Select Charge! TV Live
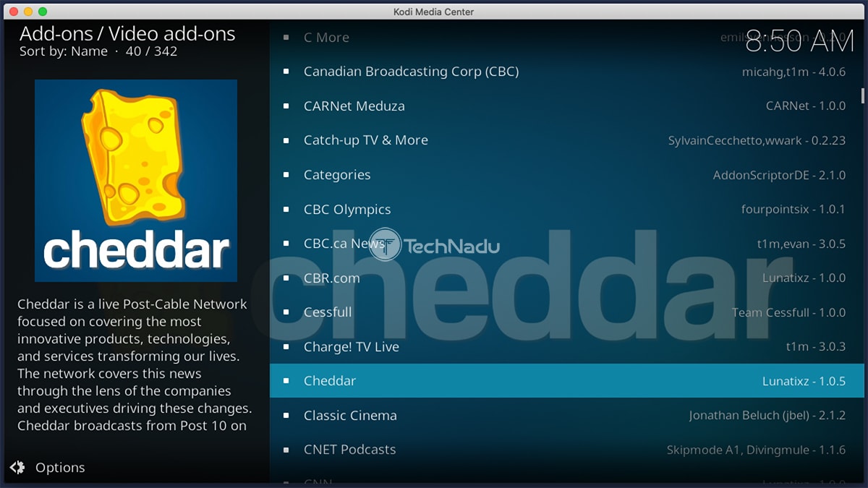 click(567, 346)
